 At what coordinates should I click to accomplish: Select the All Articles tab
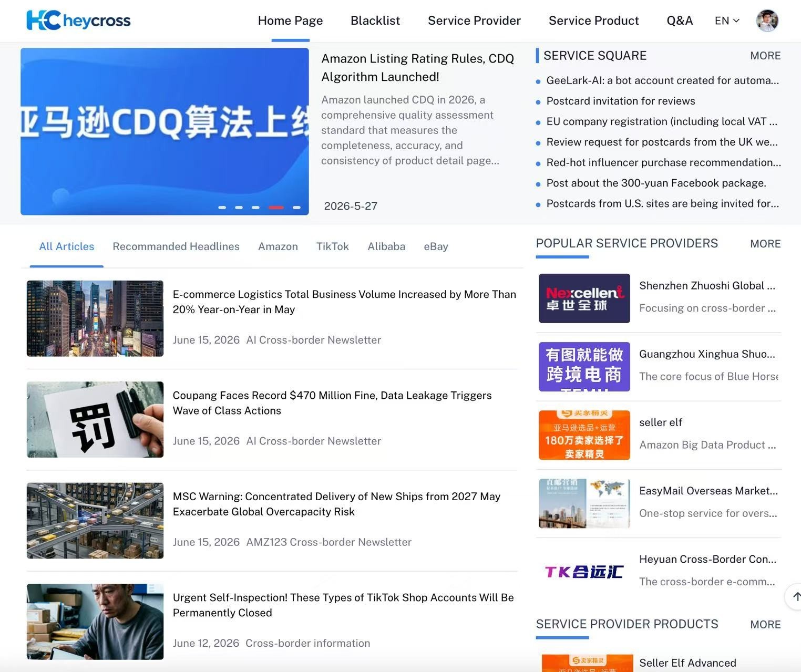(67, 246)
